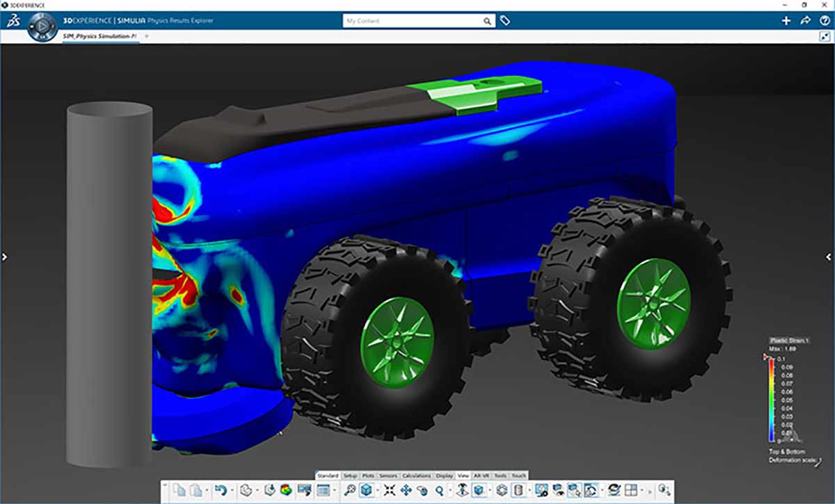Switch to the Plots ribbon tab

pyautogui.click(x=369, y=476)
